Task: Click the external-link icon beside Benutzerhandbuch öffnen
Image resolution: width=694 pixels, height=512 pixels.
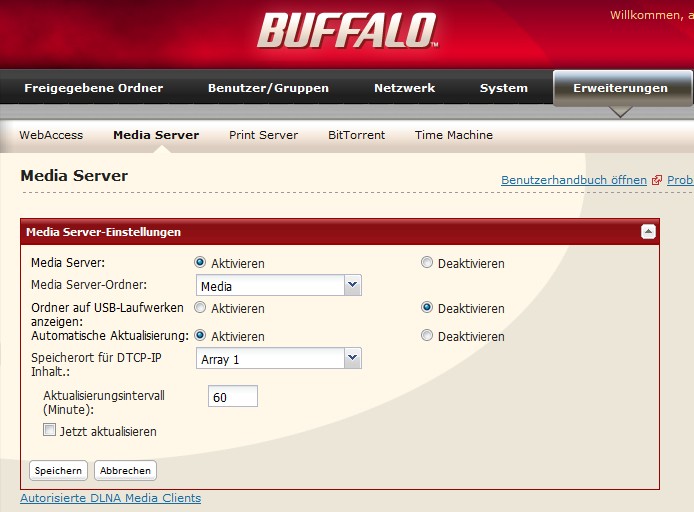Action: pyautogui.click(x=657, y=180)
